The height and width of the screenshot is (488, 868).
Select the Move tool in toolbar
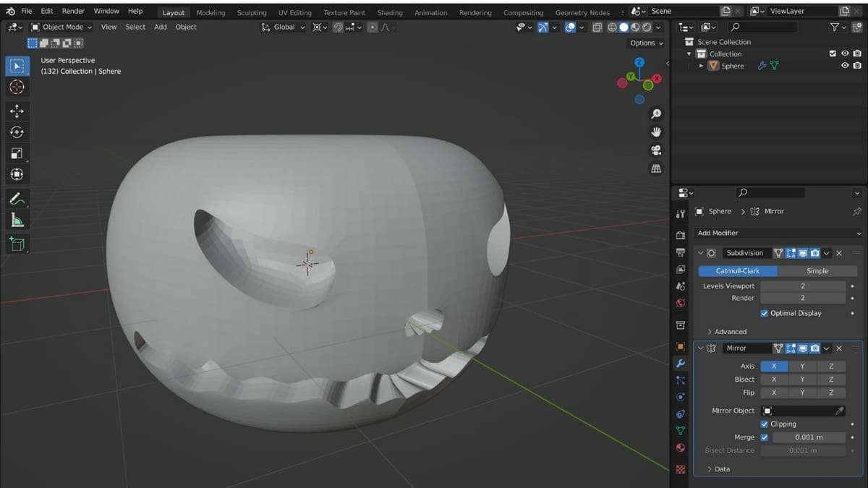click(x=17, y=111)
